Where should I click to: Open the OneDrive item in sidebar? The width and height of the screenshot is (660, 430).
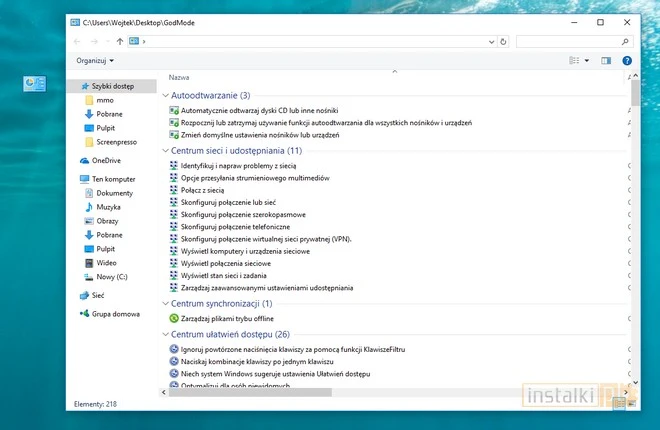(x=105, y=160)
